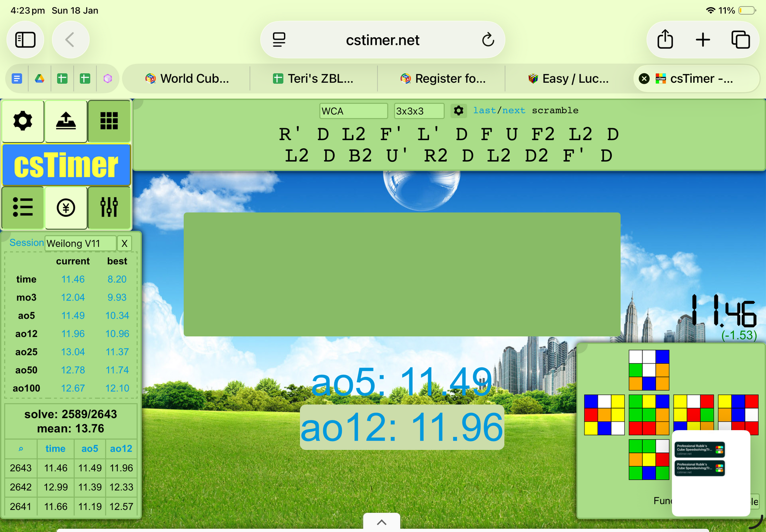Show the tab overview
This screenshot has width=766, height=532.
click(x=741, y=40)
